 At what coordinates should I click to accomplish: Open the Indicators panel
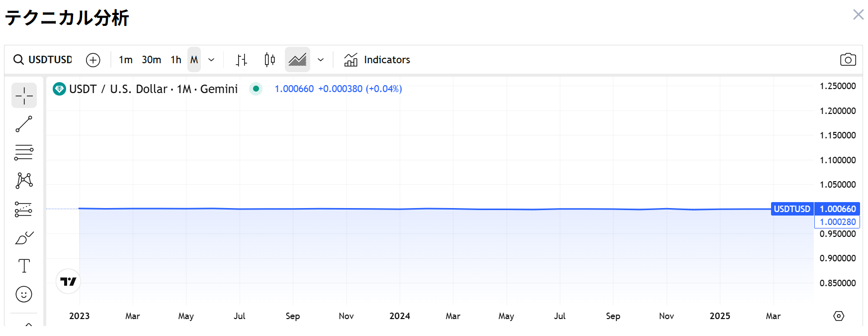(x=377, y=60)
